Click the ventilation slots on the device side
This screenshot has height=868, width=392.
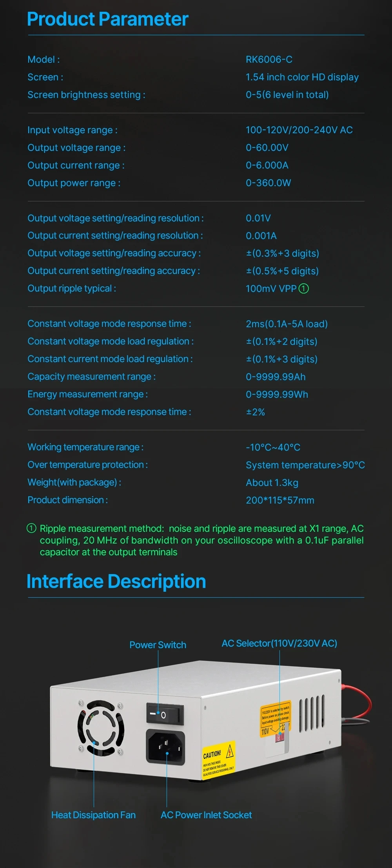[x=312, y=713]
